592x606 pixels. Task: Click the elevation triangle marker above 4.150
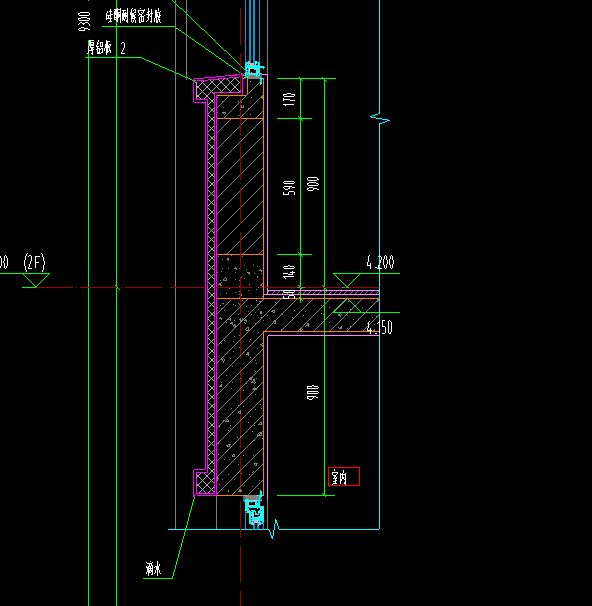pos(347,306)
